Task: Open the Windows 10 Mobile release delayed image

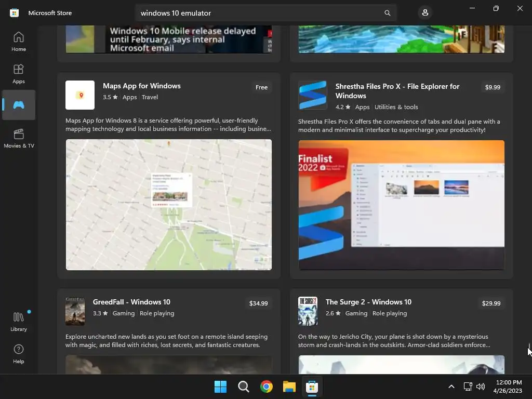Action: coord(169,39)
